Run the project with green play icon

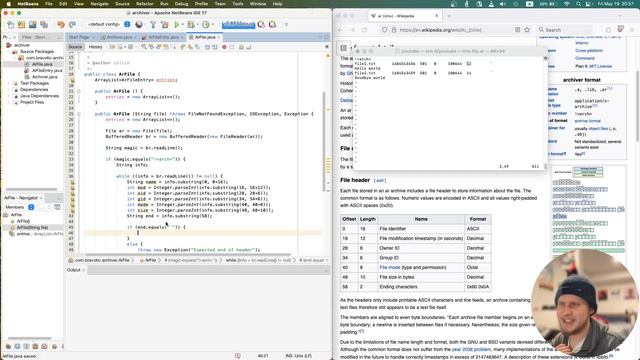point(176,24)
